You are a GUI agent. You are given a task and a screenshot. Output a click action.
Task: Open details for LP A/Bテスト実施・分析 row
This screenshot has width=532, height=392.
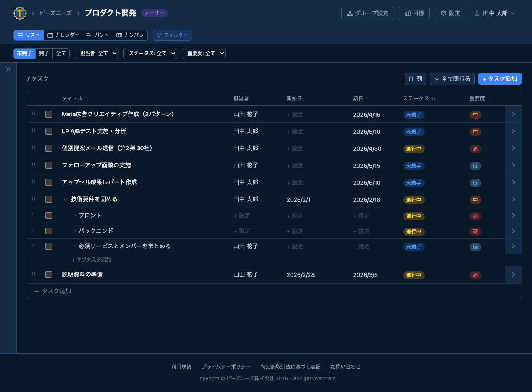(x=513, y=131)
